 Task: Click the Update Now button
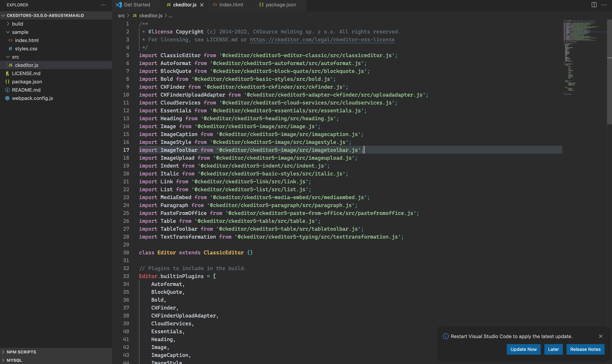click(524, 349)
